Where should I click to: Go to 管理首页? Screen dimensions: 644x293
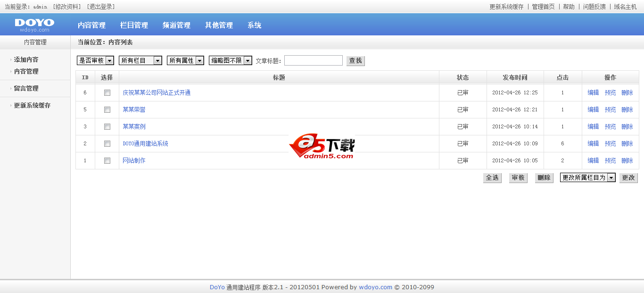(543, 7)
